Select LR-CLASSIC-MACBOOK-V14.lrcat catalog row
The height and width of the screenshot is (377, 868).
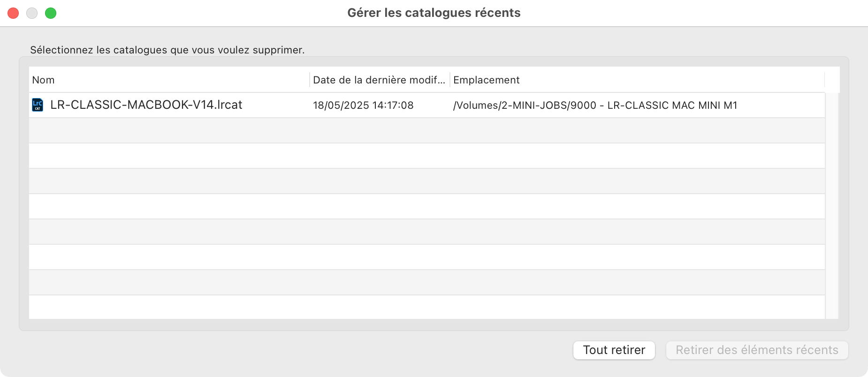[x=427, y=105]
